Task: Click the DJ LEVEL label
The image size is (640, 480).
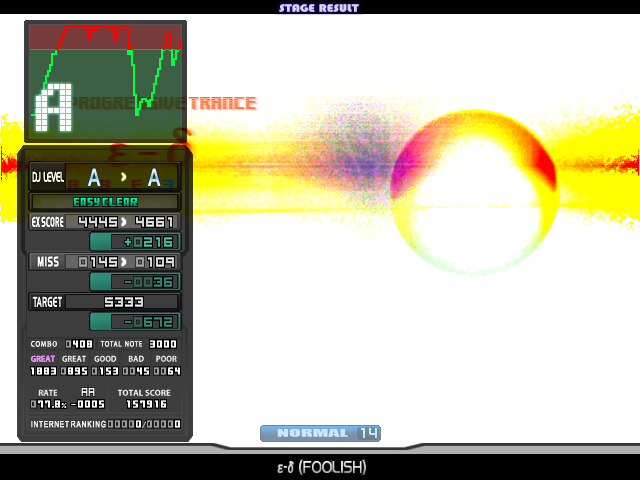Action: [48, 177]
